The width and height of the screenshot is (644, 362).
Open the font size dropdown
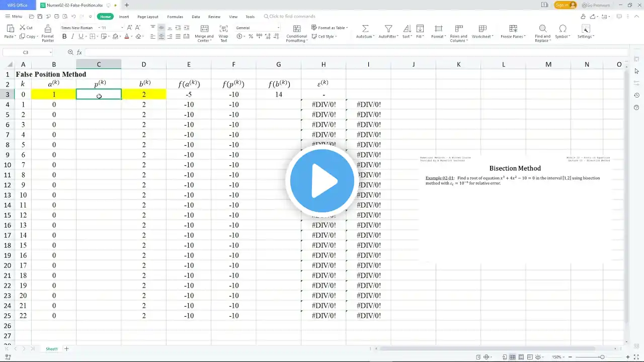(122, 28)
